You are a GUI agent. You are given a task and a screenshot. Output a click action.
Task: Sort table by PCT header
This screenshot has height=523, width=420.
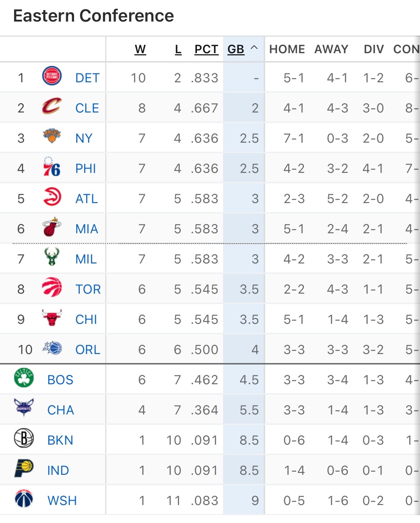tap(206, 49)
